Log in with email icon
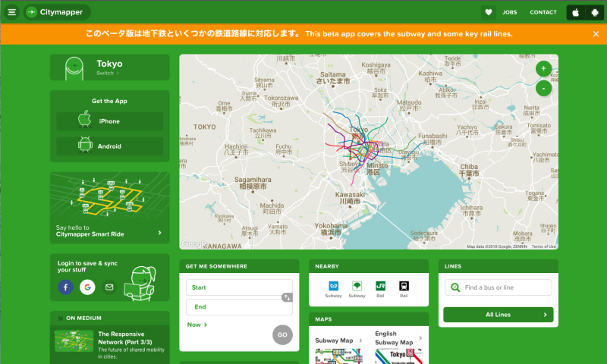 [x=109, y=287]
